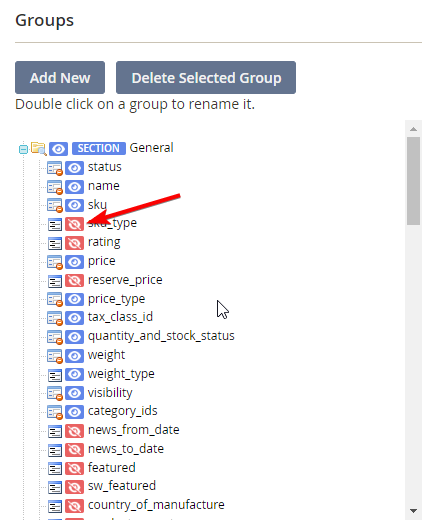The image size is (437, 532).
Task: Collapse the General section tree node
Action: click(23, 149)
